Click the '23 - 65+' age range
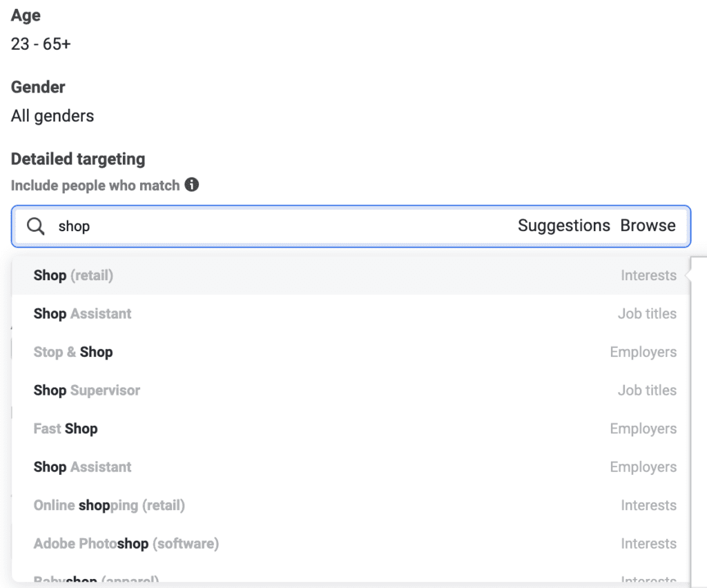 click(x=41, y=44)
